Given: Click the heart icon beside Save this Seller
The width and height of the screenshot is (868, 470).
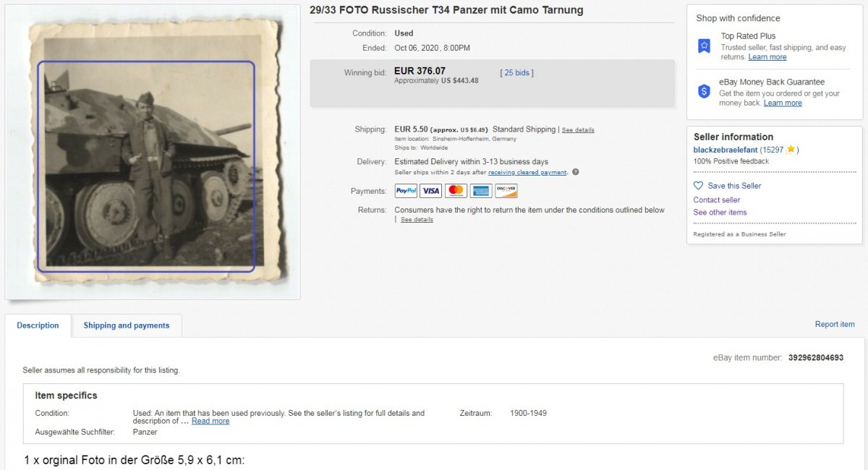Looking at the screenshot, I should tap(698, 186).
